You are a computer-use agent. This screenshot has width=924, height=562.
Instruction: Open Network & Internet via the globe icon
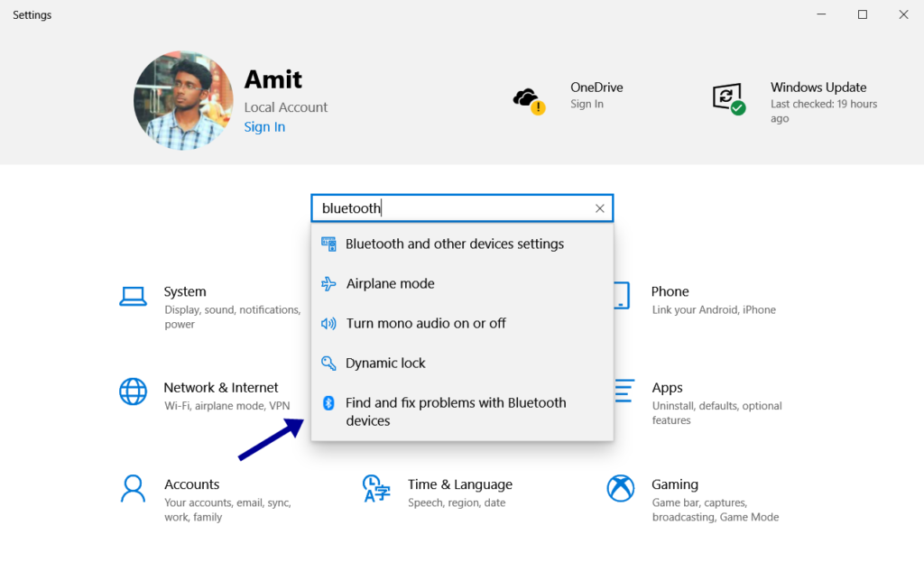133,392
